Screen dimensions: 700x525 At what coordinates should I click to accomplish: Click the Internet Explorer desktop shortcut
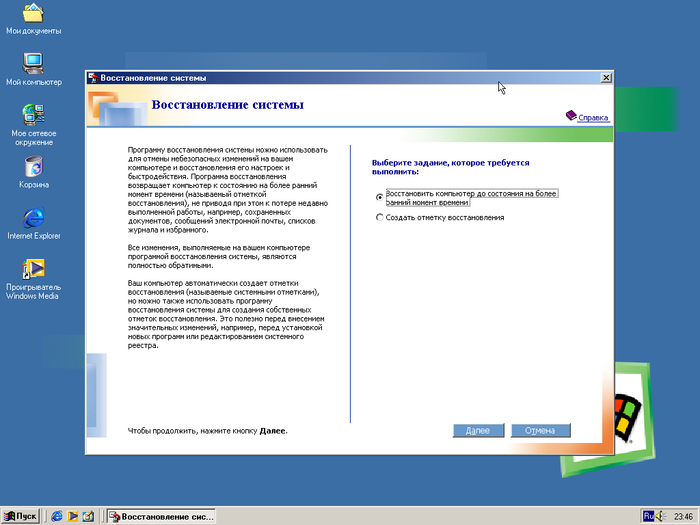[33, 217]
